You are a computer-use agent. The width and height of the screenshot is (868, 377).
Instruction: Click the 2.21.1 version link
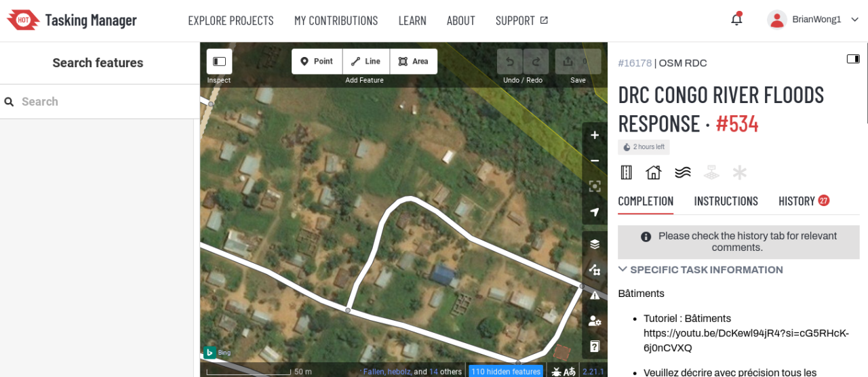coord(593,372)
